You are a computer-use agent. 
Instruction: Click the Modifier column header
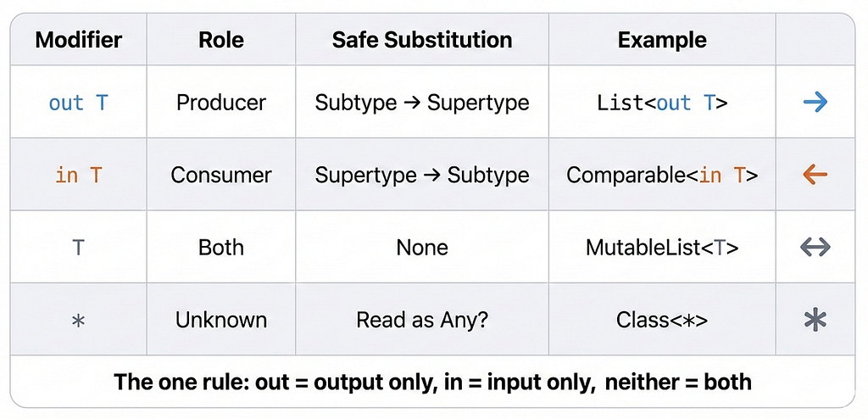coord(78,40)
